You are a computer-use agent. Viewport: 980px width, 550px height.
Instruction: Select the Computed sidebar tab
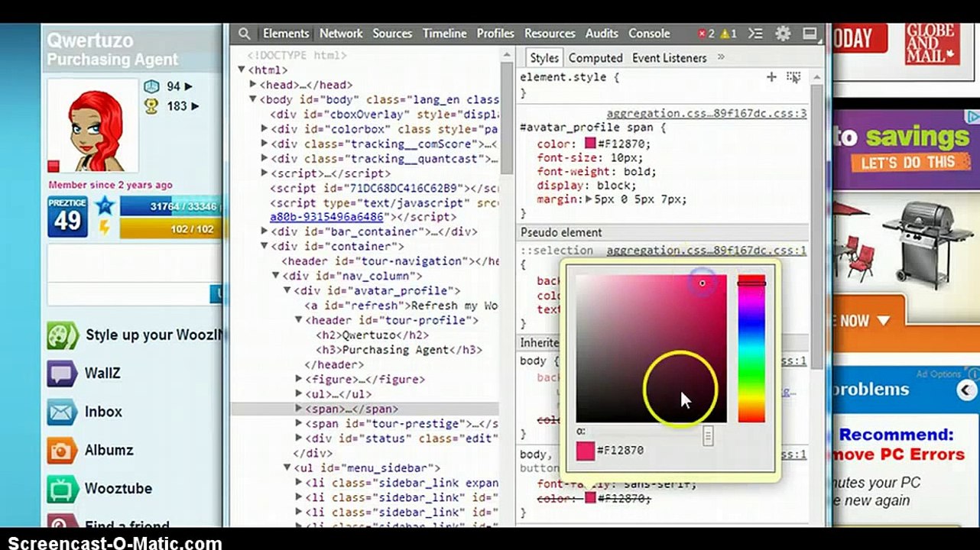pos(595,58)
